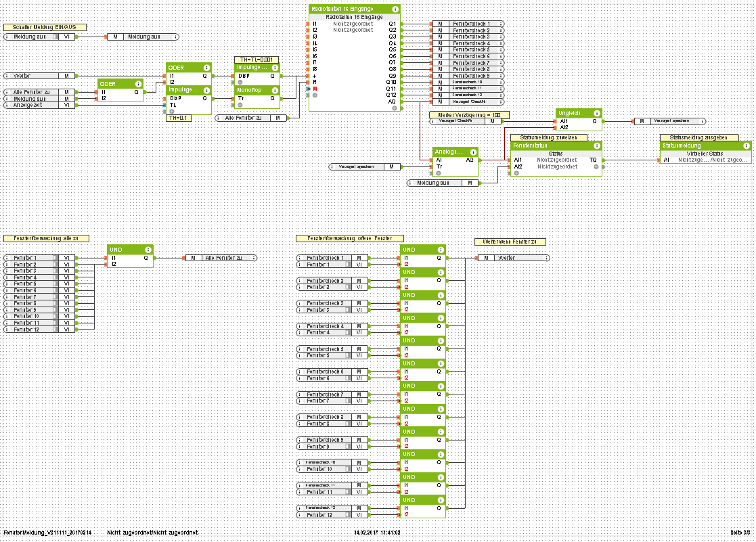The width and height of the screenshot is (756, 542).
Task: Click footer date 14.02.2017 11:41:02
Action: (377, 533)
